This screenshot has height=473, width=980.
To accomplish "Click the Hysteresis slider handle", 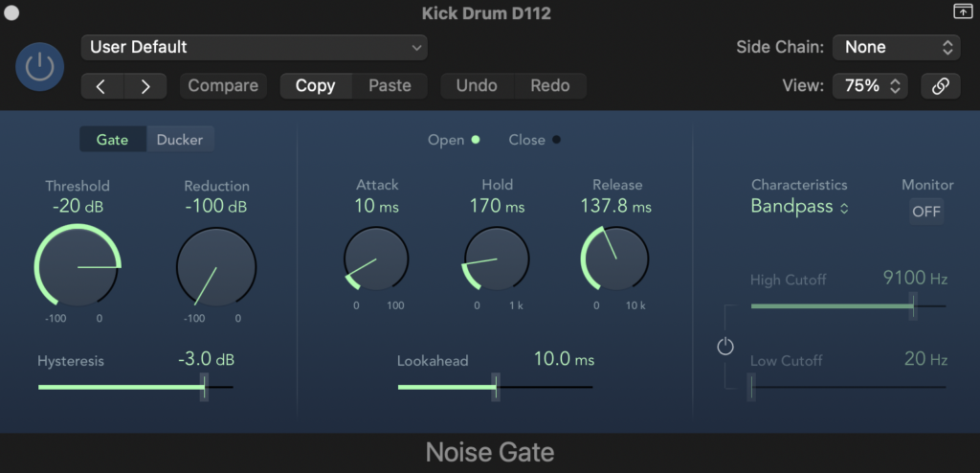I will pyautogui.click(x=204, y=387).
